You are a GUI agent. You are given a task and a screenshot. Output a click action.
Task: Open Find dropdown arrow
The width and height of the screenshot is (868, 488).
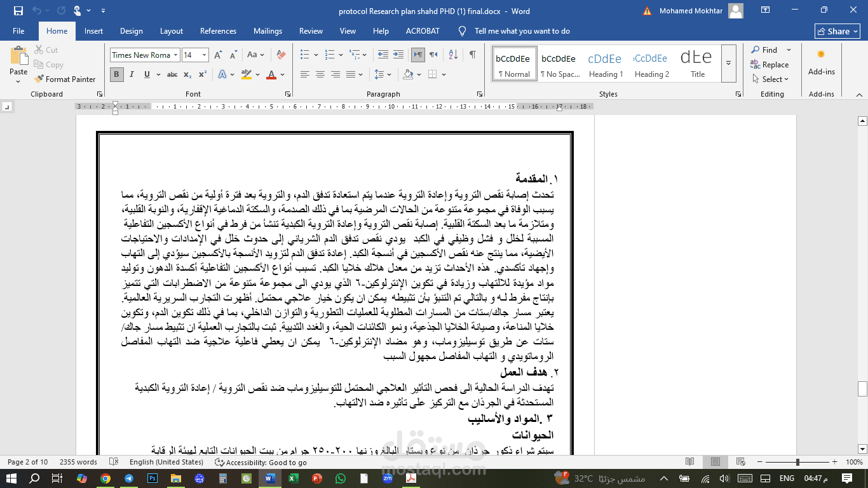(x=789, y=50)
